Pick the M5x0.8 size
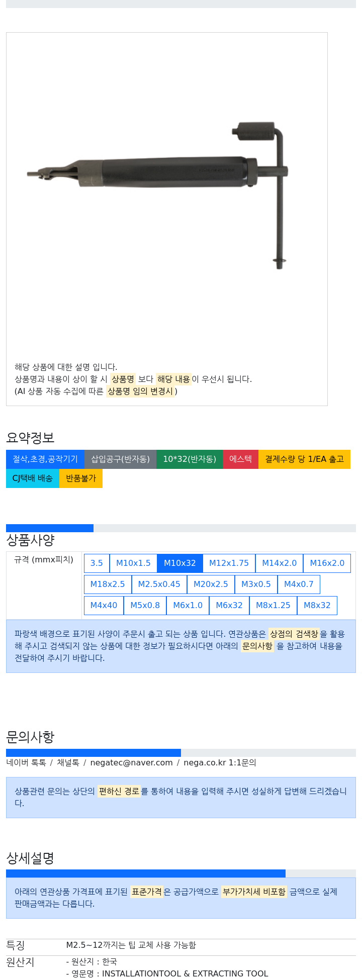This screenshot has width=362, height=980. [x=145, y=606]
